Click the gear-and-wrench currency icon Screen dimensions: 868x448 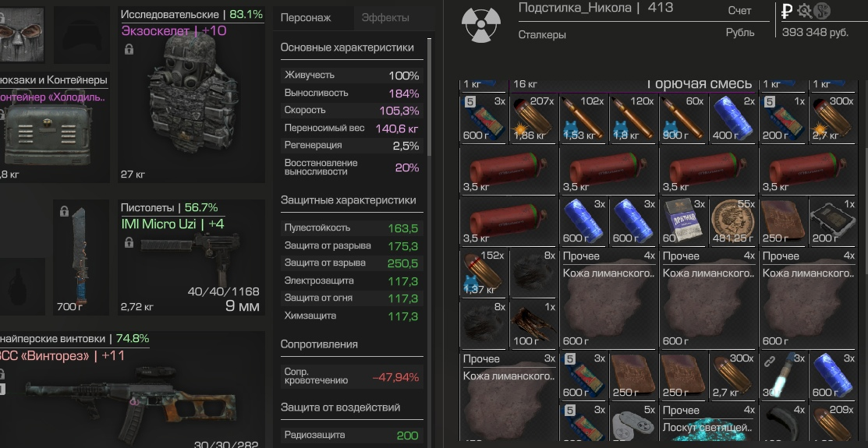[804, 10]
